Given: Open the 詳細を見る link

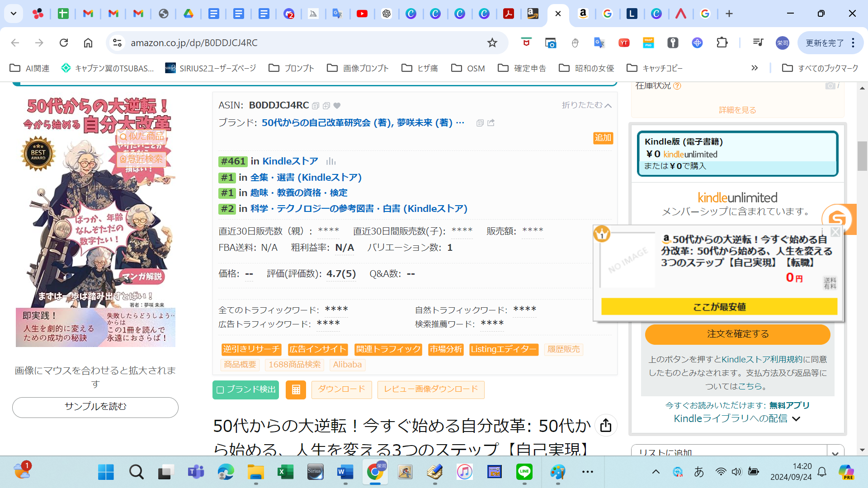Looking at the screenshot, I should [x=737, y=110].
